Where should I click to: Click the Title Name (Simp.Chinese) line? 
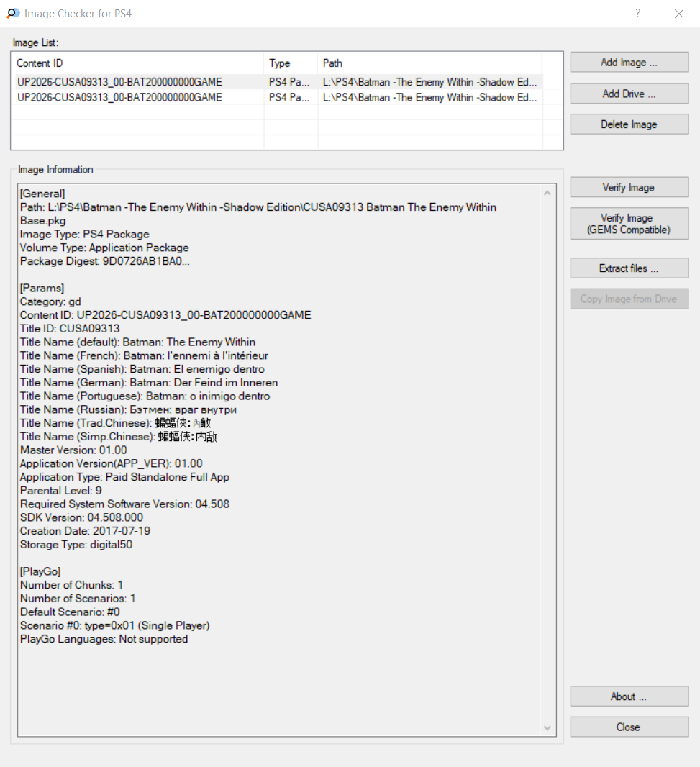click(x=119, y=437)
